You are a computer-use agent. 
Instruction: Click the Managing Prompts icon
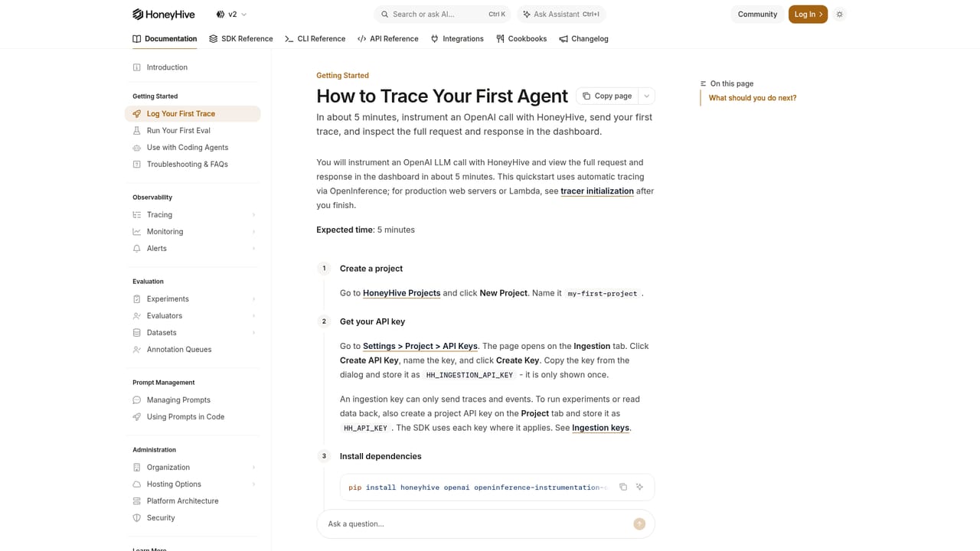pyautogui.click(x=137, y=399)
